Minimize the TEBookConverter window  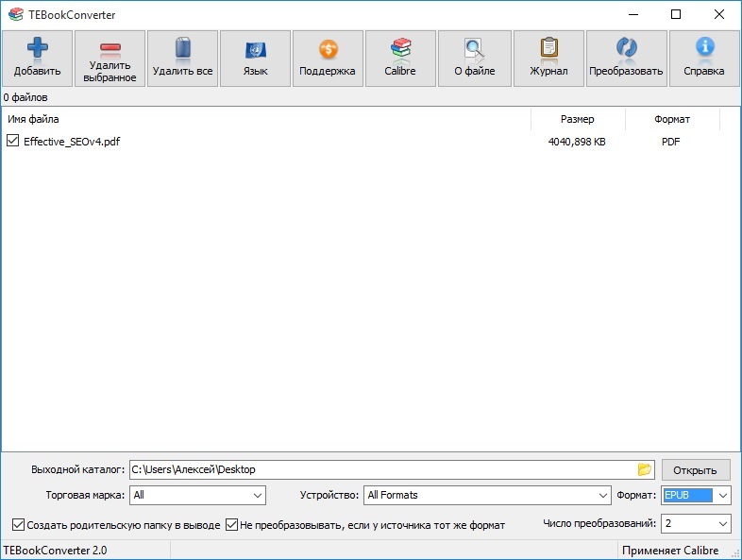pyautogui.click(x=633, y=15)
